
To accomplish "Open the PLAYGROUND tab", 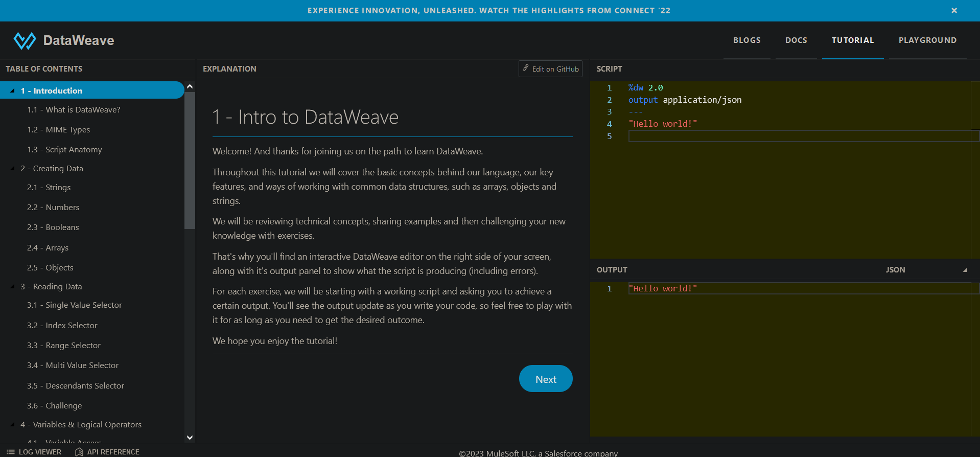I will [927, 40].
